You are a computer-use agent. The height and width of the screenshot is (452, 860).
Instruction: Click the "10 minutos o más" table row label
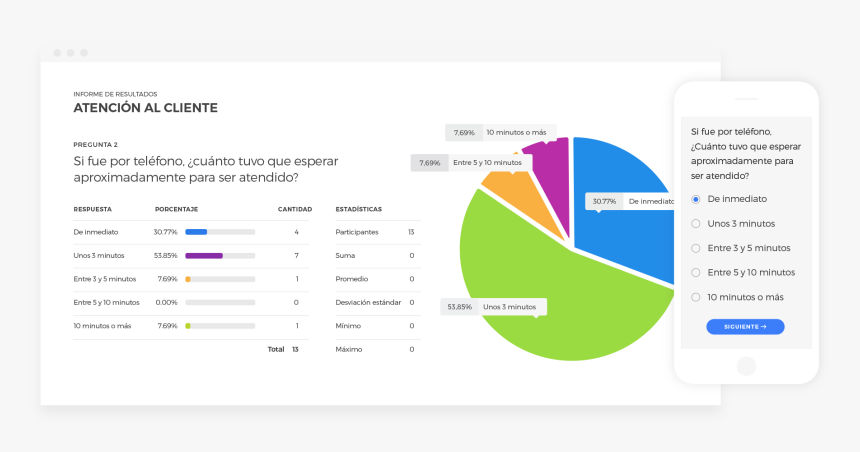102,326
